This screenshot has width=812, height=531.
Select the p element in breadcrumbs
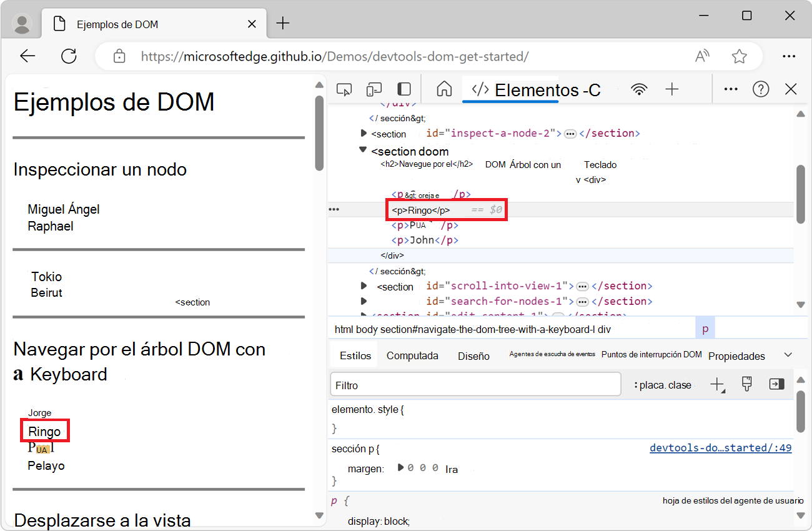coord(705,328)
